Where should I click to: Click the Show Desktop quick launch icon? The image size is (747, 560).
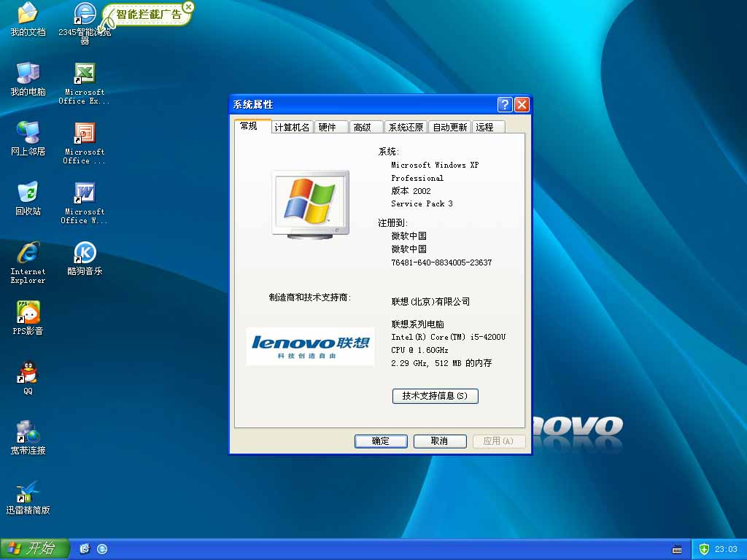click(85, 548)
